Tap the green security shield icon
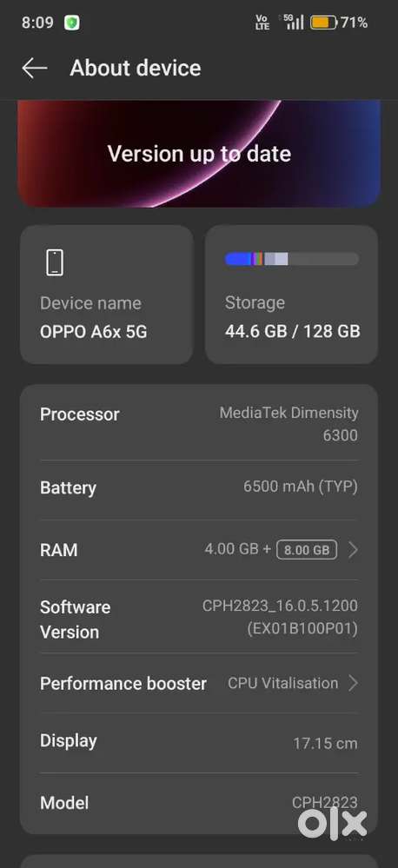 click(72, 23)
